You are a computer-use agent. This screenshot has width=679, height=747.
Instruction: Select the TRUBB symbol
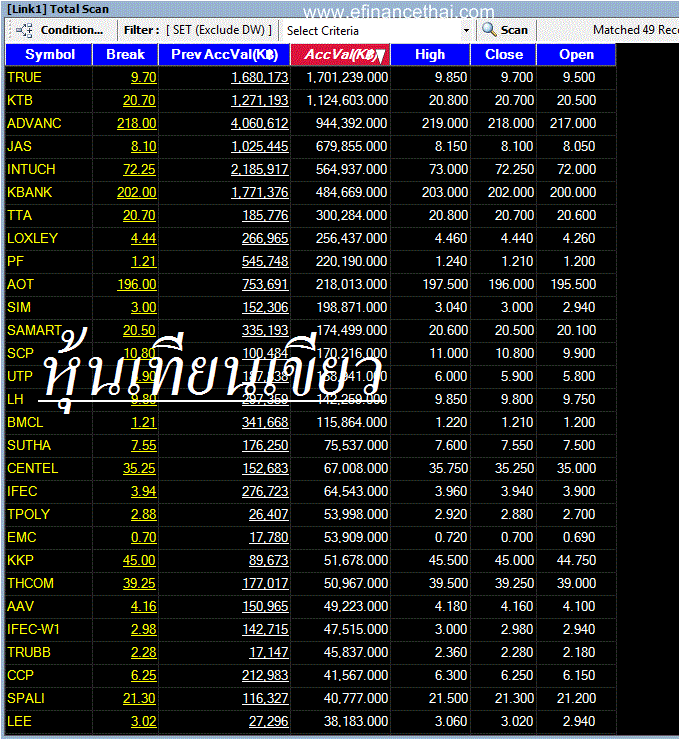29,652
